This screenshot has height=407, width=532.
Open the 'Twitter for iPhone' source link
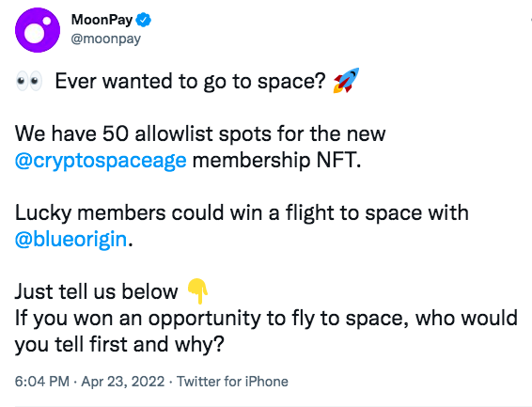232,382
